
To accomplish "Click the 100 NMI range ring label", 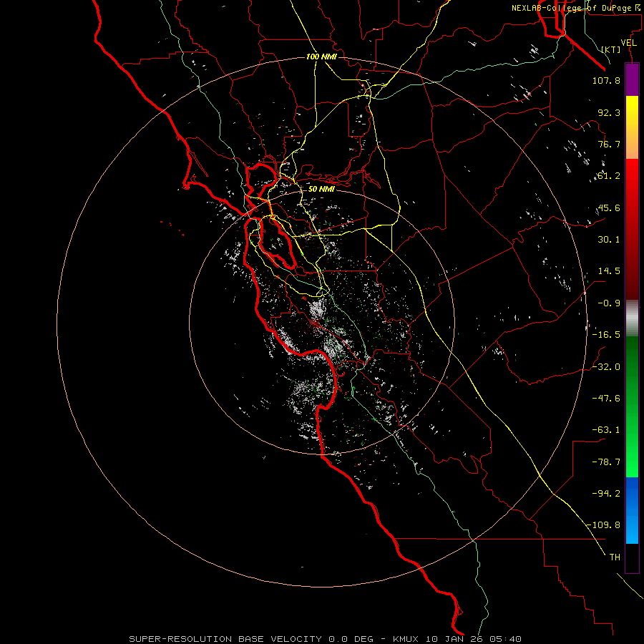I will [x=321, y=57].
